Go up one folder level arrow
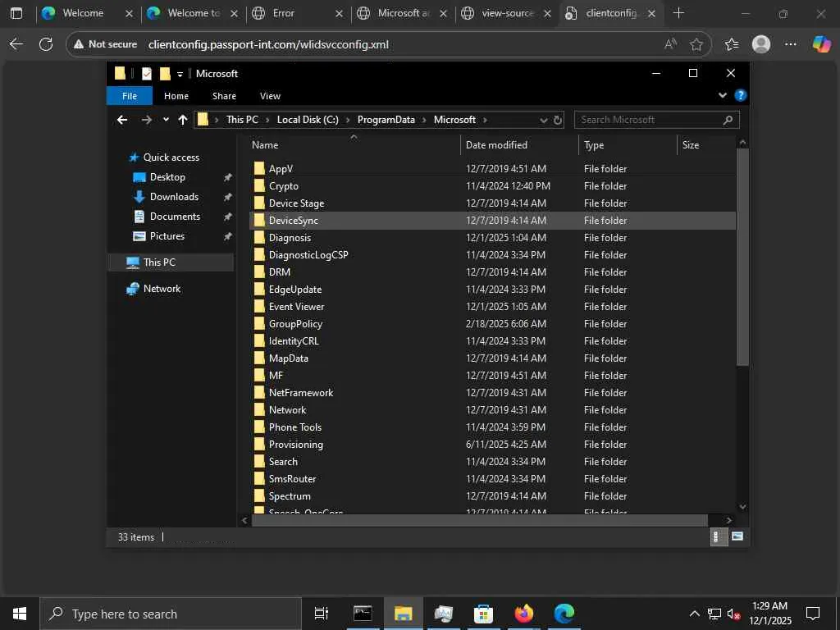This screenshot has height=630, width=840. click(183, 120)
